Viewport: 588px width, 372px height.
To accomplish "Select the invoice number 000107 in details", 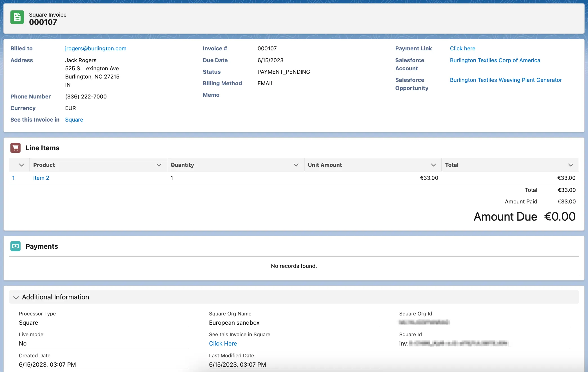I will tap(267, 48).
